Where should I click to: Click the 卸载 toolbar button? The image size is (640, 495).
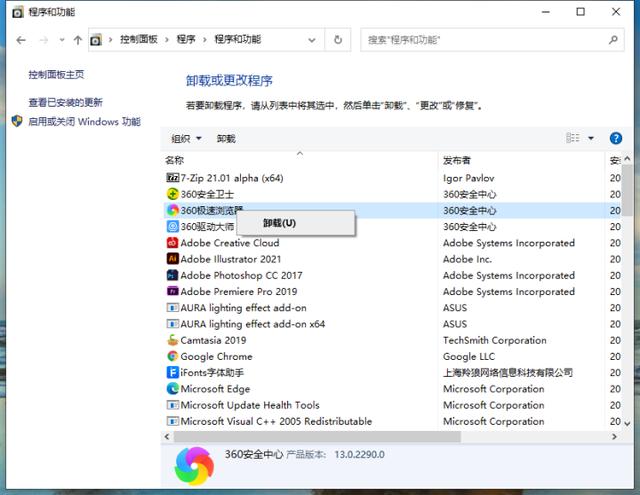[x=226, y=139]
